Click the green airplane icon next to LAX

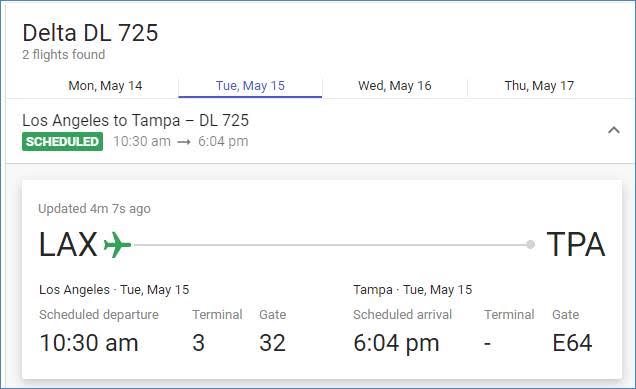point(117,245)
